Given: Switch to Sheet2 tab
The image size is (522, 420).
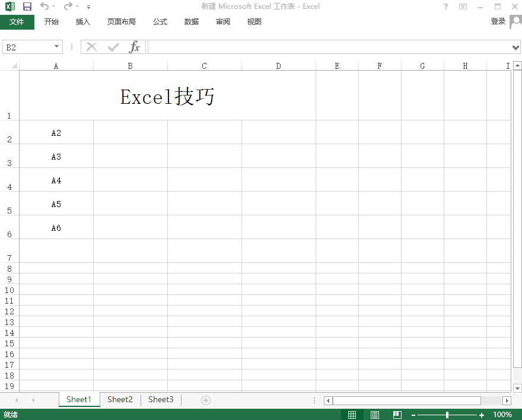Looking at the screenshot, I should coord(120,399).
